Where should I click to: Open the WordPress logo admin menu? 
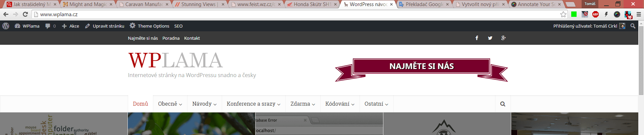coord(6,26)
